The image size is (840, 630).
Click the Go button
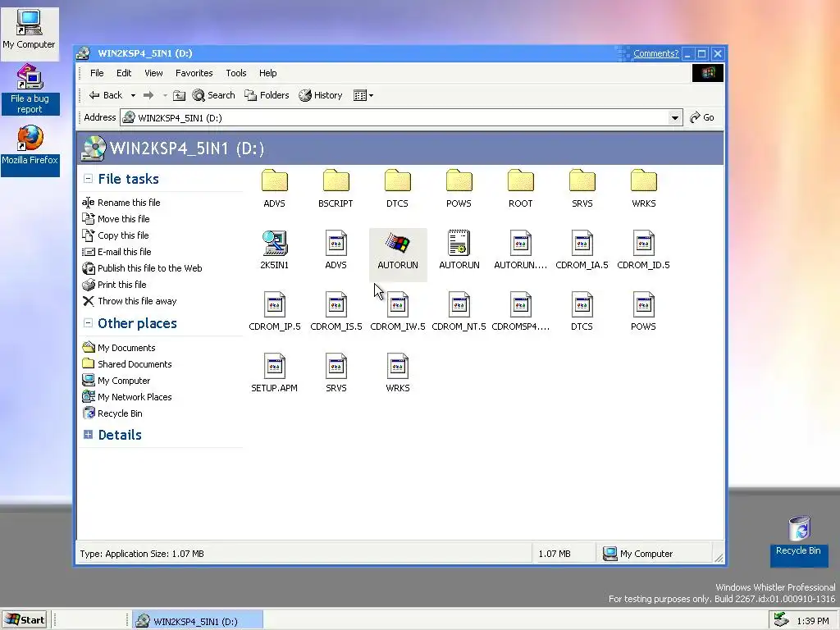(702, 117)
